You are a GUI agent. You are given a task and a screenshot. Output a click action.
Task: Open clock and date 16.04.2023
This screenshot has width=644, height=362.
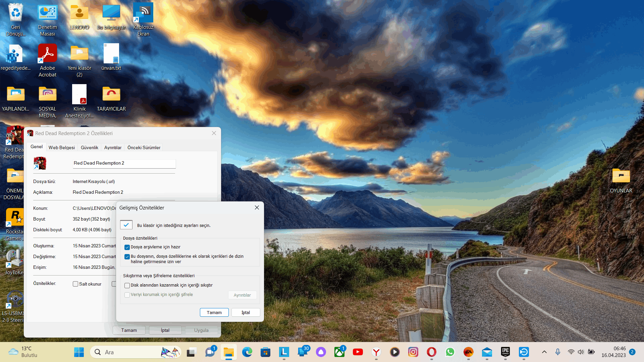(x=613, y=352)
